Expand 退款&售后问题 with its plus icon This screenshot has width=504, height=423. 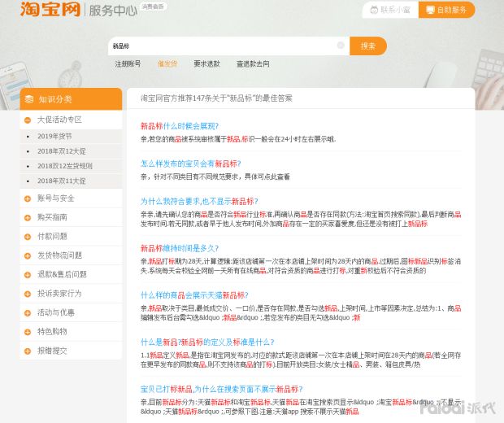pos(28,275)
